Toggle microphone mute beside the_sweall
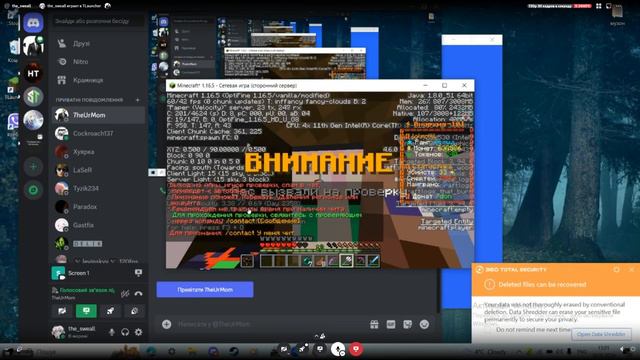Image resolution: width=640 pixels, height=360 pixels. point(112,332)
